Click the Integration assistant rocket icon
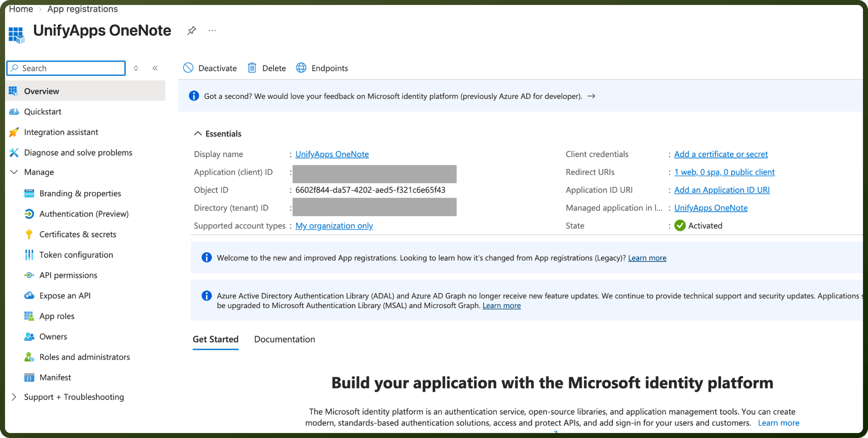The height and width of the screenshot is (438, 868). [14, 132]
